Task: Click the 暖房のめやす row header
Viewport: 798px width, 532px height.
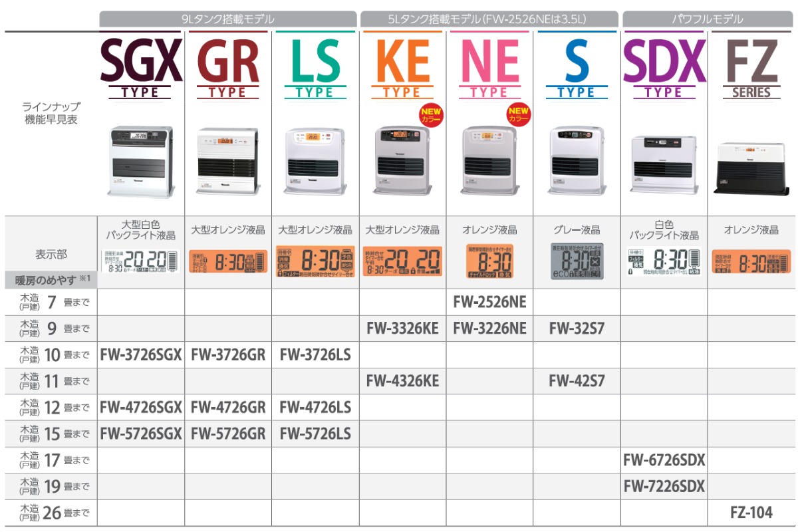Action: click(x=51, y=280)
